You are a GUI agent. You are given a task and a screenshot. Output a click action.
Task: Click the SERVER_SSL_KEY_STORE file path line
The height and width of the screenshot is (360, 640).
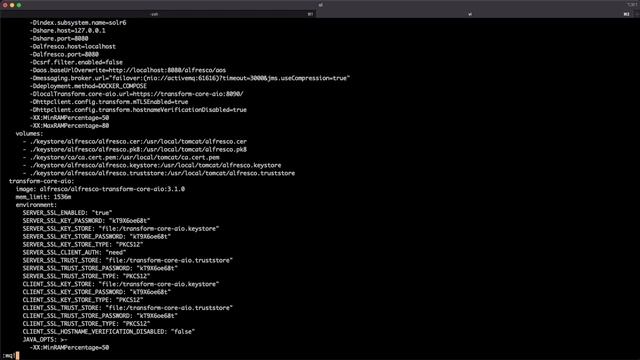pyautogui.click(x=121, y=229)
